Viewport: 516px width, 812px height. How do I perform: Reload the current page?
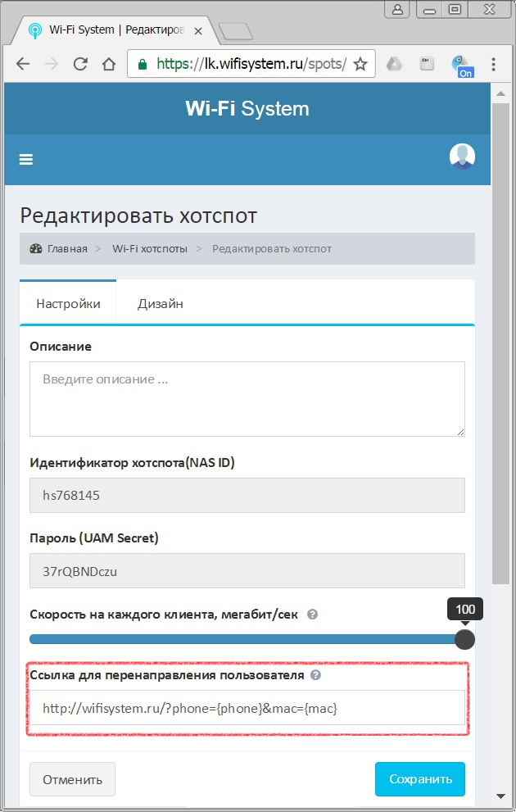tap(80, 64)
